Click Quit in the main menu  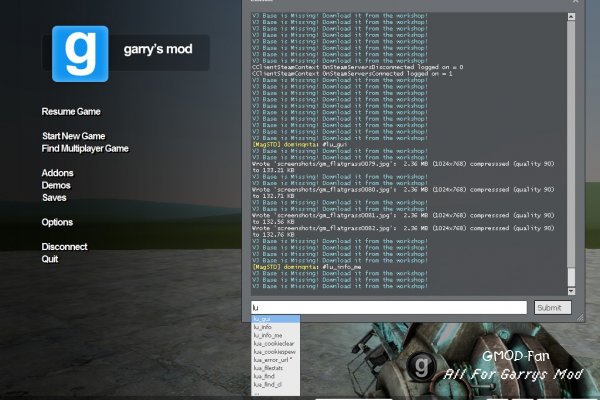(50, 259)
